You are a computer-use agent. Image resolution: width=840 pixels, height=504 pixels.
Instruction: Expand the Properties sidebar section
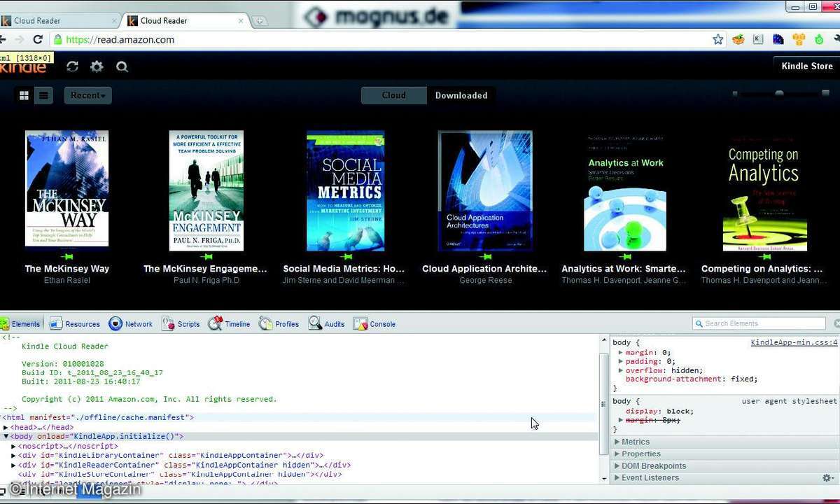pyautogui.click(x=724, y=454)
